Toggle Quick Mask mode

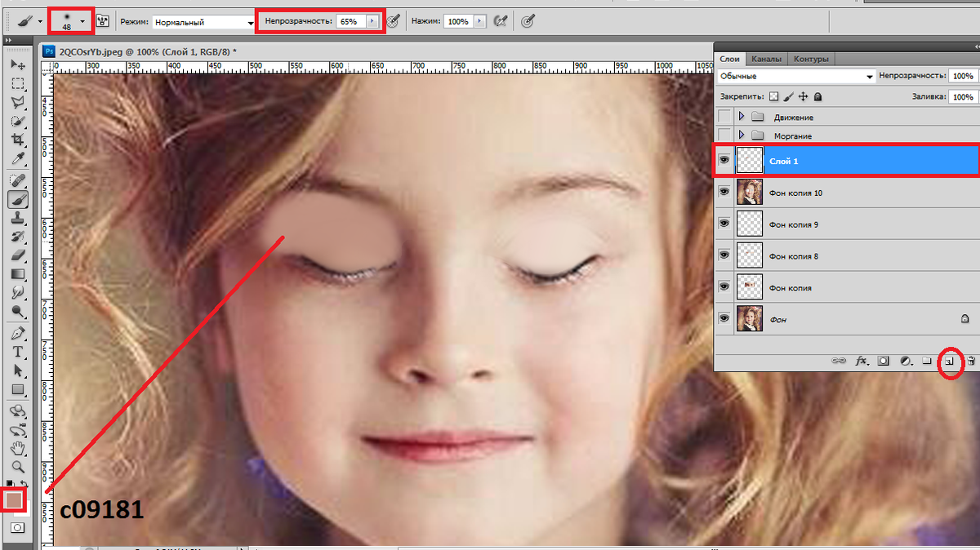pos(18,527)
